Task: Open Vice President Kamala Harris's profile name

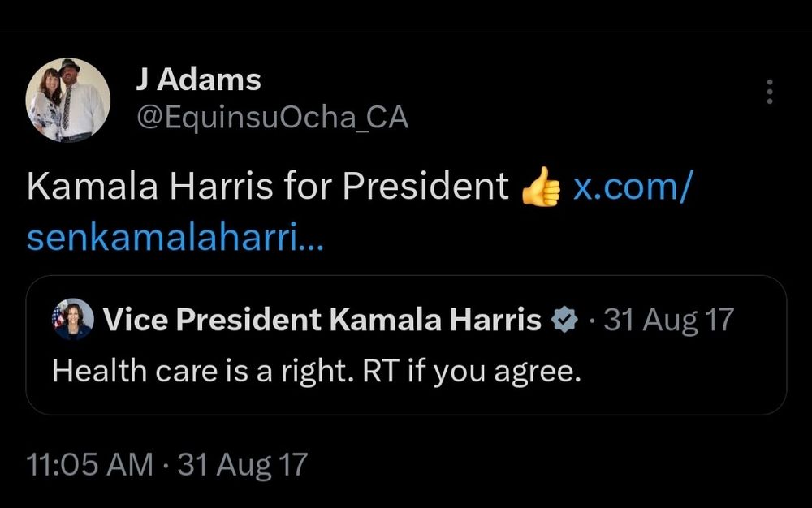Action: pyautogui.click(x=322, y=321)
